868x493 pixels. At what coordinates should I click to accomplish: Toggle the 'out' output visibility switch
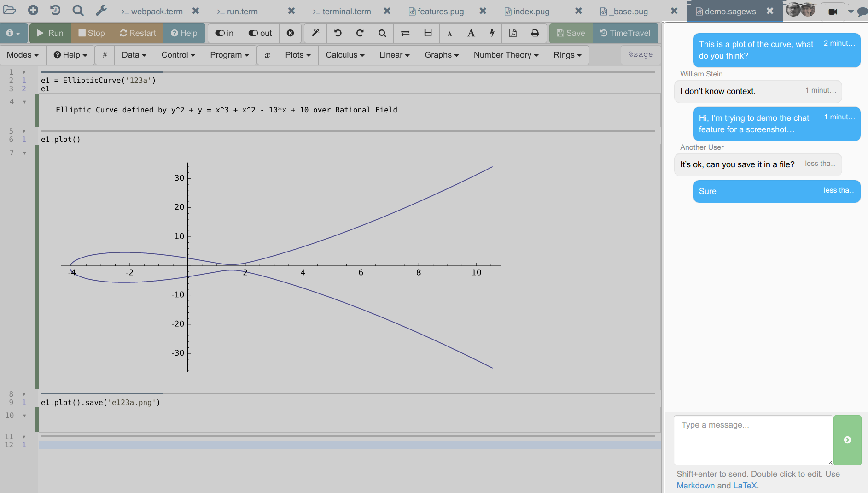(x=260, y=33)
